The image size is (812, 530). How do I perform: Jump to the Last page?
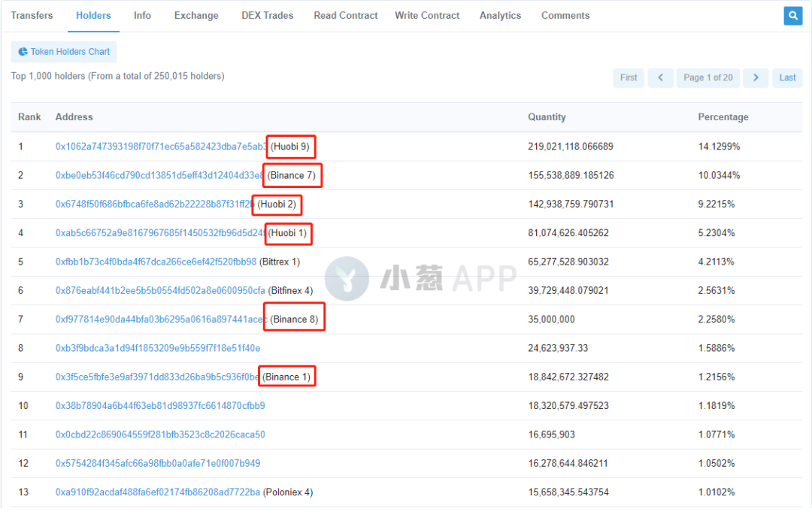[787, 77]
